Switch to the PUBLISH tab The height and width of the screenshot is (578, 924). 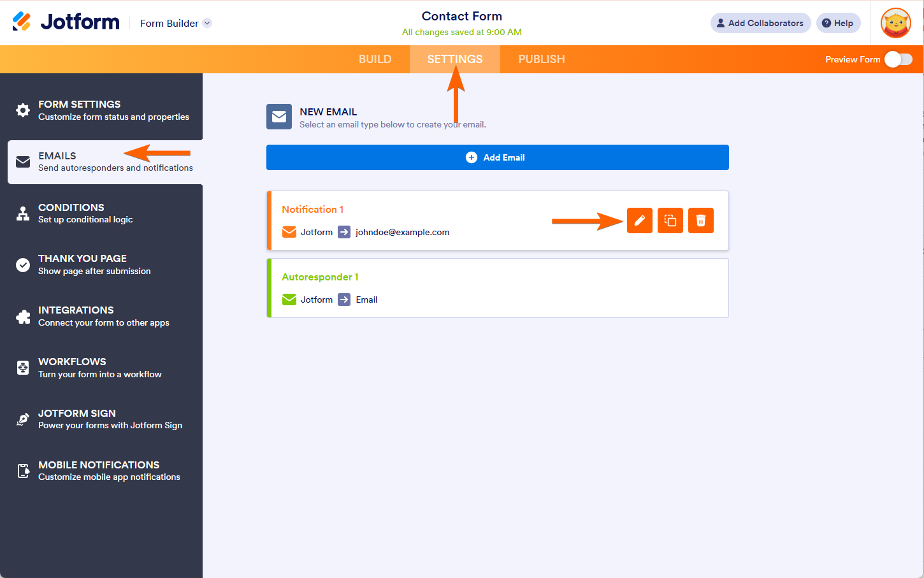(x=542, y=59)
